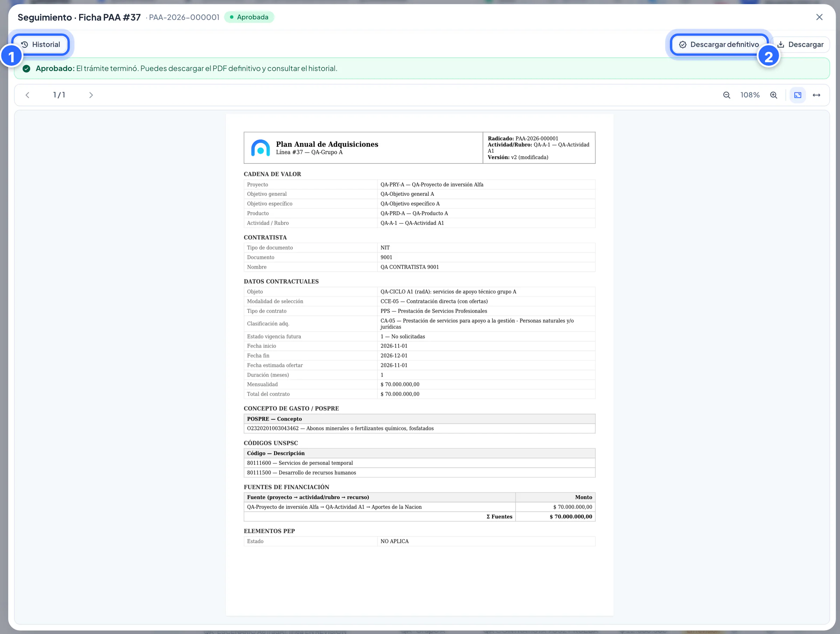Image resolution: width=840 pixels, height=634 pixels.
Task: Click the NIT document type value
Action: (385, 247)
